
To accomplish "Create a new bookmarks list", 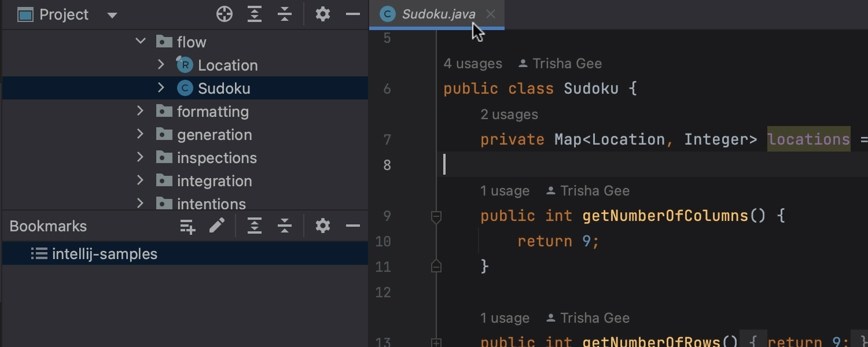I will pos(187,226).
